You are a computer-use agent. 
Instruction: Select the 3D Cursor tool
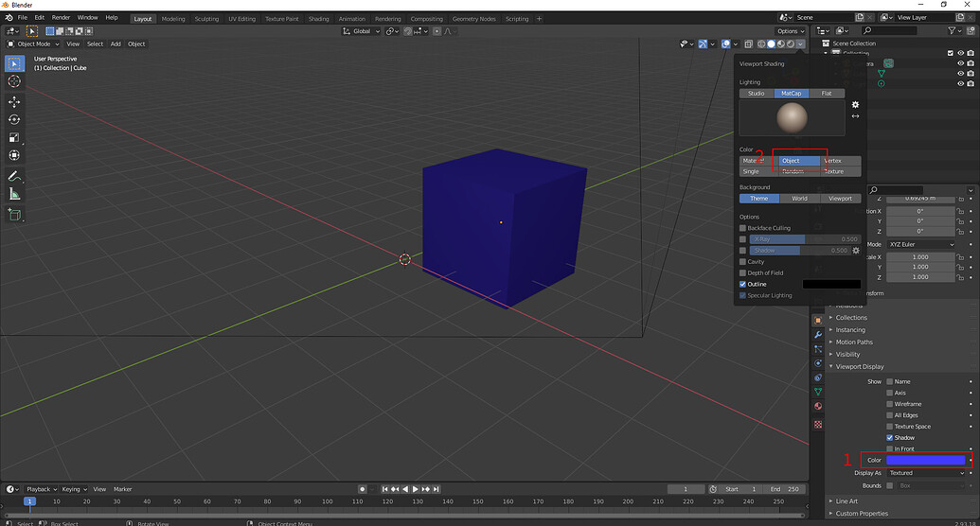14,81
